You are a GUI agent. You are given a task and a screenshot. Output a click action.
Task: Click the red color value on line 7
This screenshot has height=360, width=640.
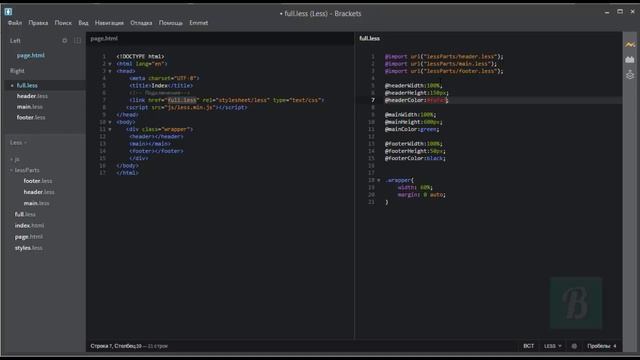click(x=436, y=100)
